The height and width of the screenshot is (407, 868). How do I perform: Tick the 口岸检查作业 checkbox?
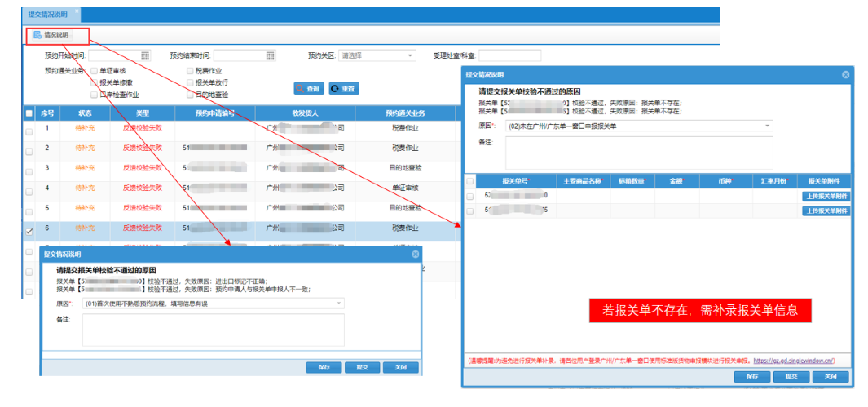point(94,95)
